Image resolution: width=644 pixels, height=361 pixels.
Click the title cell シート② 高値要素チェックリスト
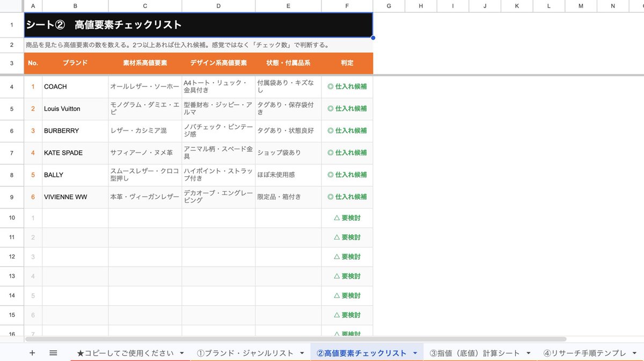coord(199,25)
